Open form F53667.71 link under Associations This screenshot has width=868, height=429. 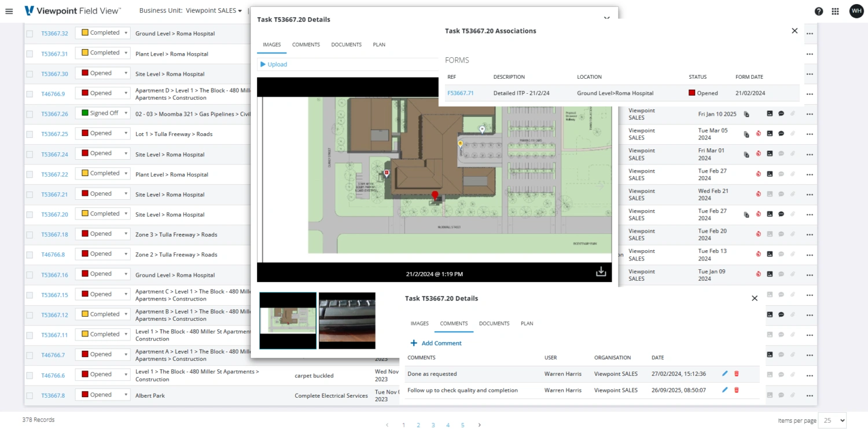(460, 93)
